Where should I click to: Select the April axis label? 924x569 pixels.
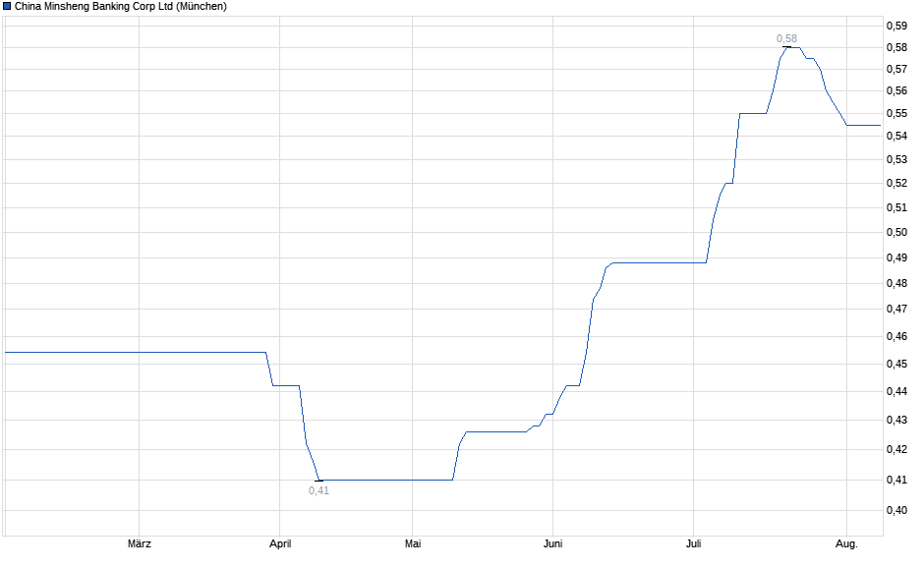280,543
